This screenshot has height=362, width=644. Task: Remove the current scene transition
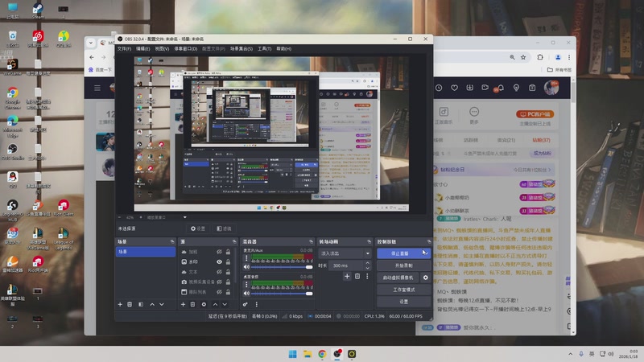357,277
